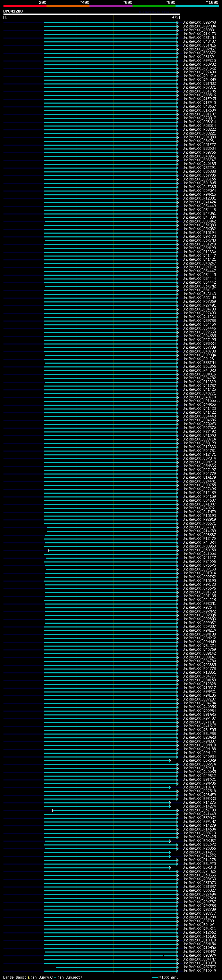Open hit UniRef100_B9RN67
The width and height of the screenshot is (222, 980).
click(199, 49)
